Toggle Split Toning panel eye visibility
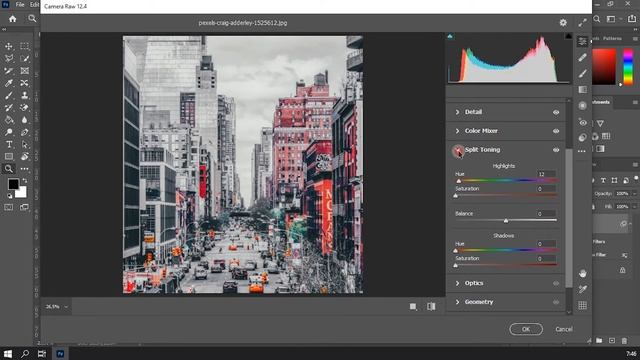 pyautogui.click(x=556, y=150)
